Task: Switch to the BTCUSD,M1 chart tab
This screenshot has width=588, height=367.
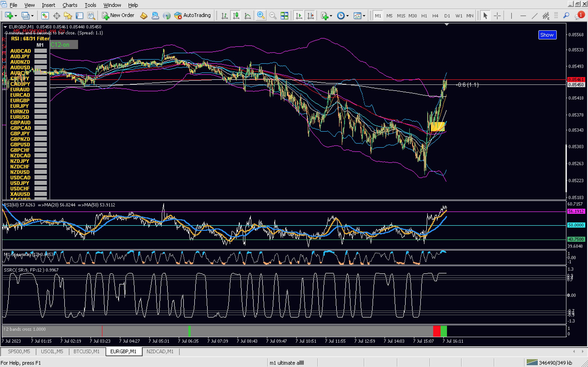Action: (x=87, y=351)
